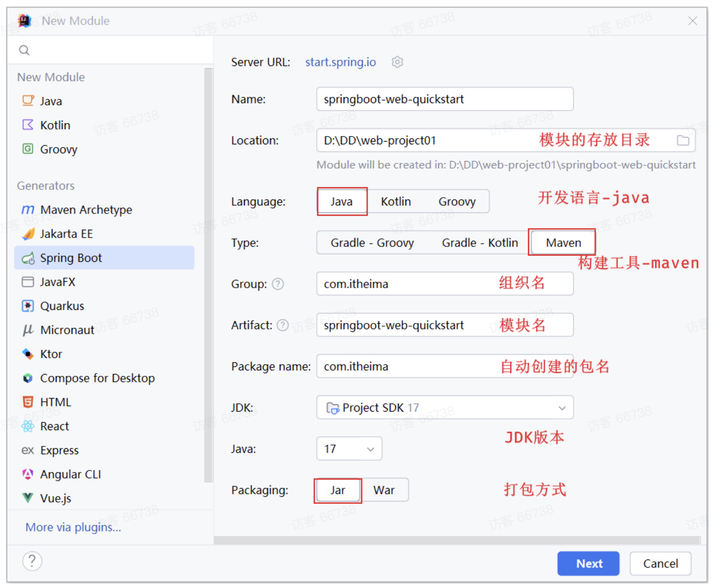Expand the JDK Project SDK dropdown arrow
The height and width of the screenshot is (588, 714).
(562, 408)
